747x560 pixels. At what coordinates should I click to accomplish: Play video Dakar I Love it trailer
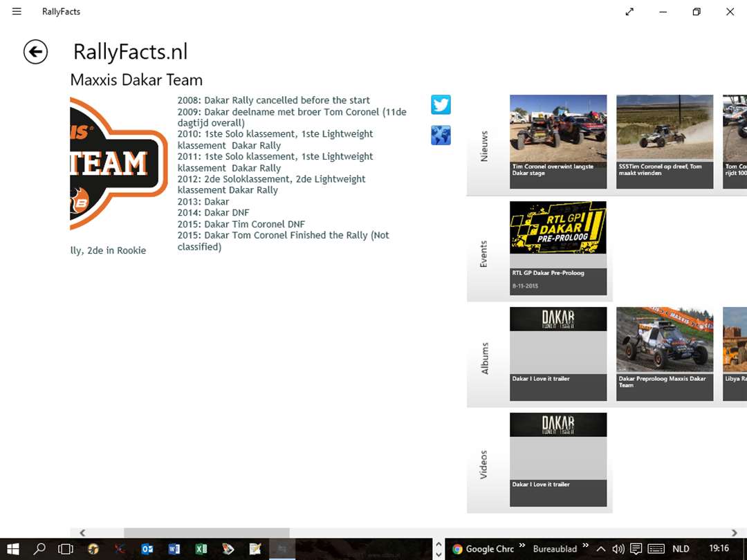(x=558, y=460)
